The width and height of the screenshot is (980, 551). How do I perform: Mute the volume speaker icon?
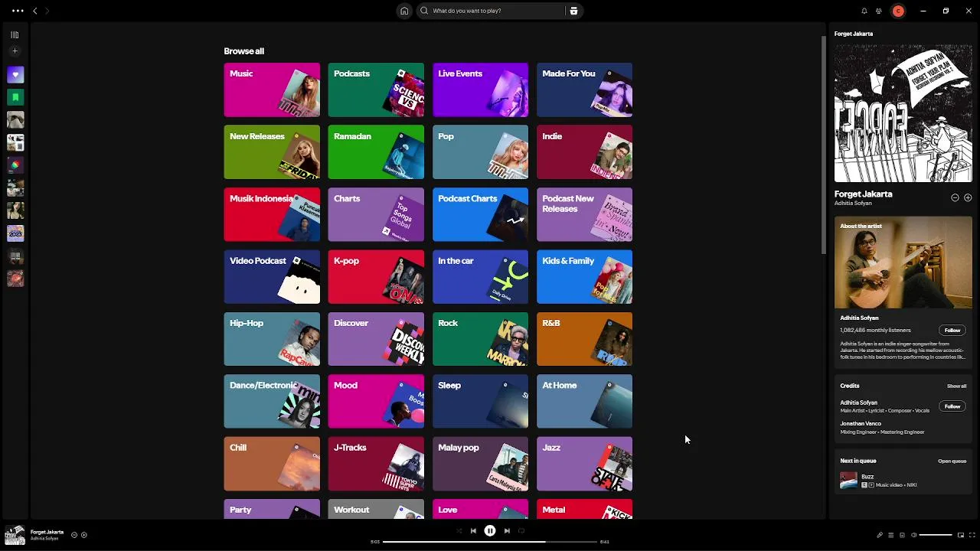913,535
